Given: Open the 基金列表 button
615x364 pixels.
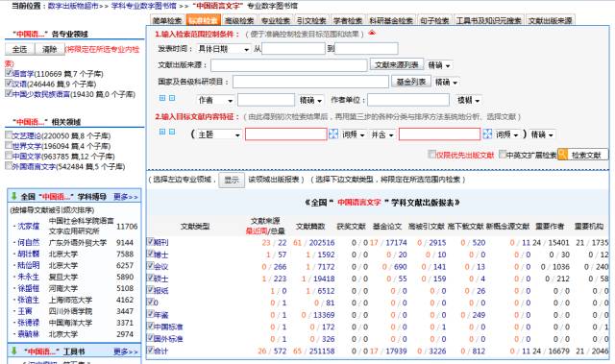Looking at the screenshot, I should (x=411, y=82).
